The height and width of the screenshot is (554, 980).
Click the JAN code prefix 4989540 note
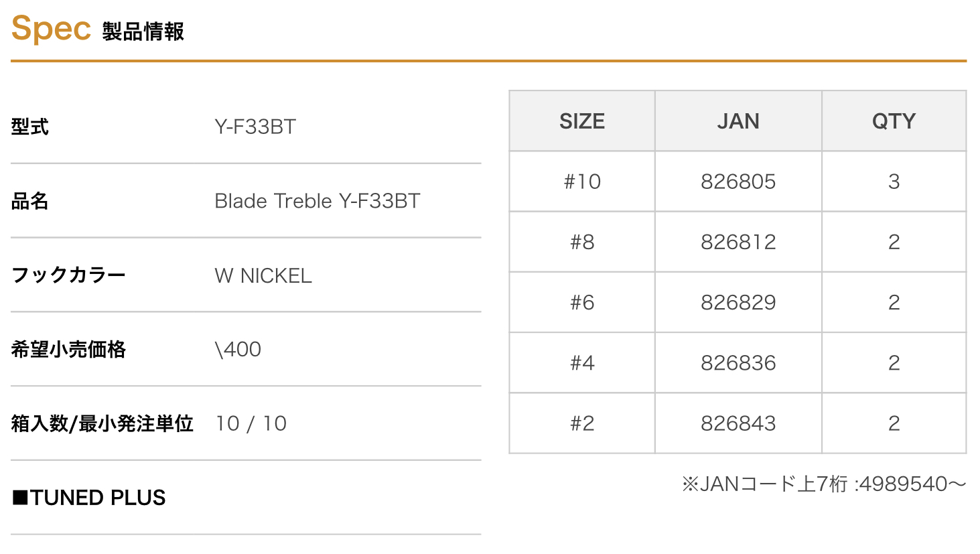pos(824,484)
